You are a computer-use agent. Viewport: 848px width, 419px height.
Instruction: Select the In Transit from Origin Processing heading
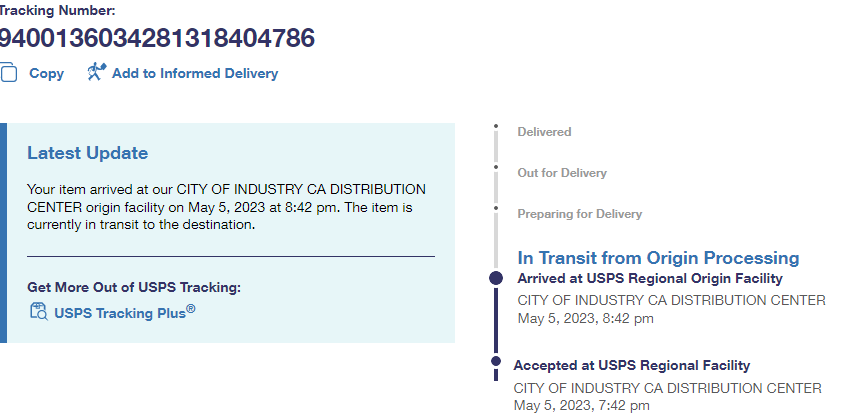pos(658,258)
